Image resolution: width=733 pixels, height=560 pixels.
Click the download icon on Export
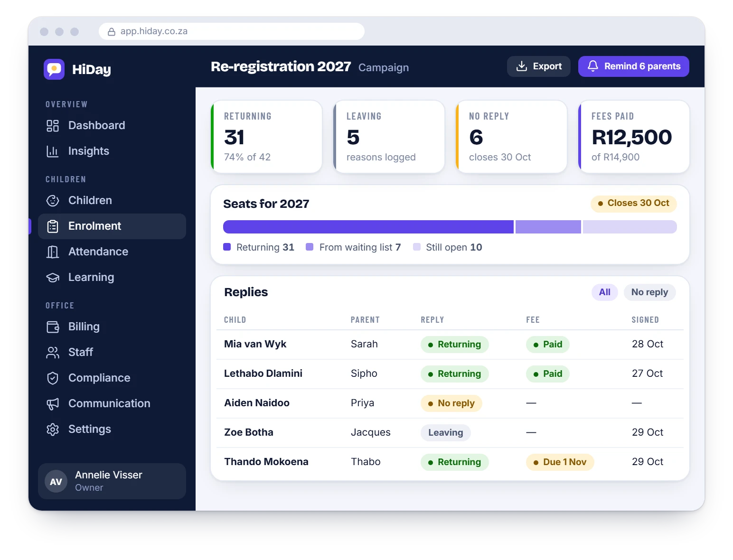pyautogui.click(x=522, y=66)
